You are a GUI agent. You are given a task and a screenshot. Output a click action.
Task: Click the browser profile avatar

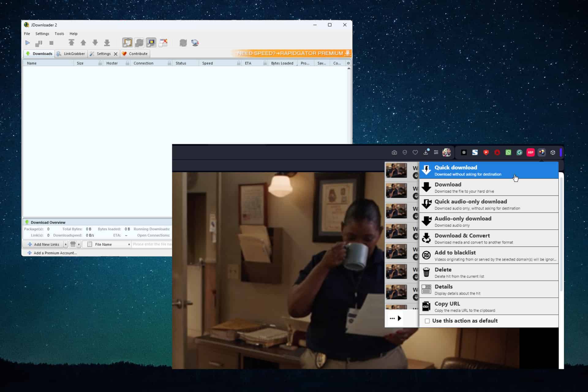447,152
